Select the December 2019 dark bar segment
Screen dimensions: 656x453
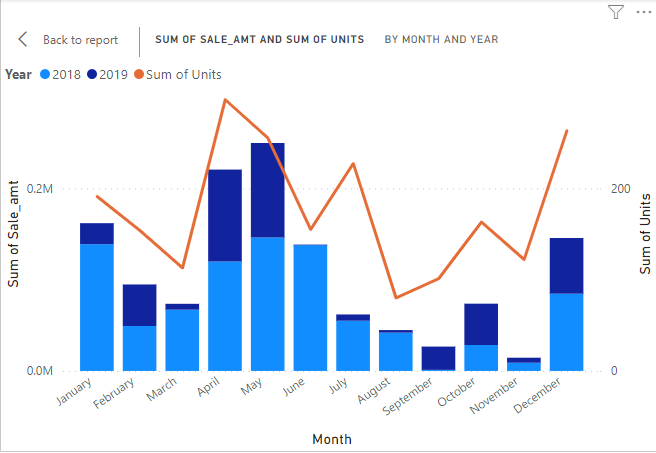point(566,265)
